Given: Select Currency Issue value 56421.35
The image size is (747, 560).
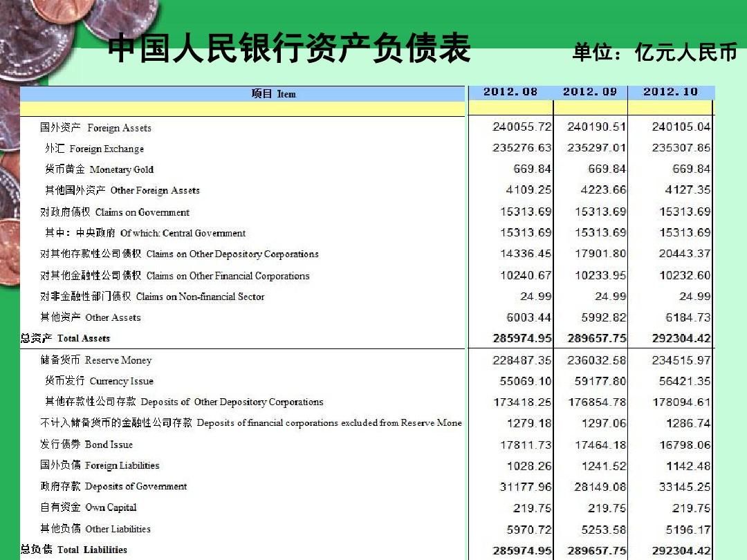Looking at the screenshot, I should pos(685,381).
